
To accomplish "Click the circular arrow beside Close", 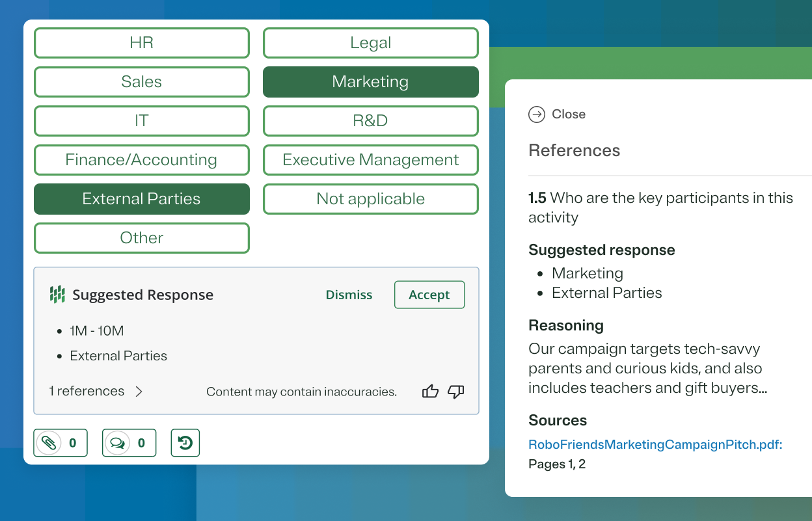I will click(x=536, y=114).
